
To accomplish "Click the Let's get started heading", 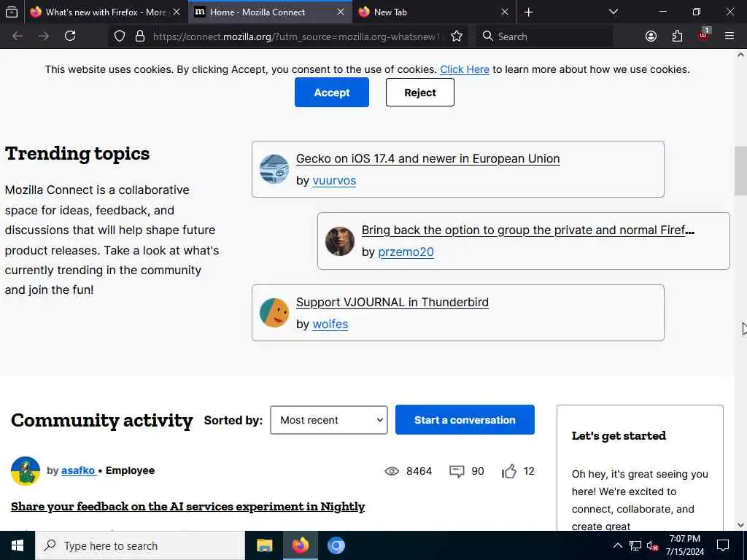I will click(619, 436).
